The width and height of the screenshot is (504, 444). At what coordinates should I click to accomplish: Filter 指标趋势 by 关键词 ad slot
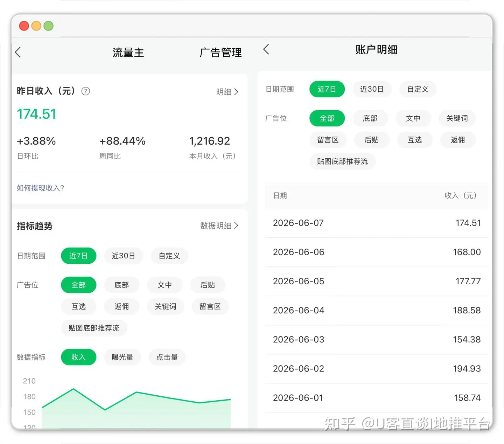coord(166,307)
